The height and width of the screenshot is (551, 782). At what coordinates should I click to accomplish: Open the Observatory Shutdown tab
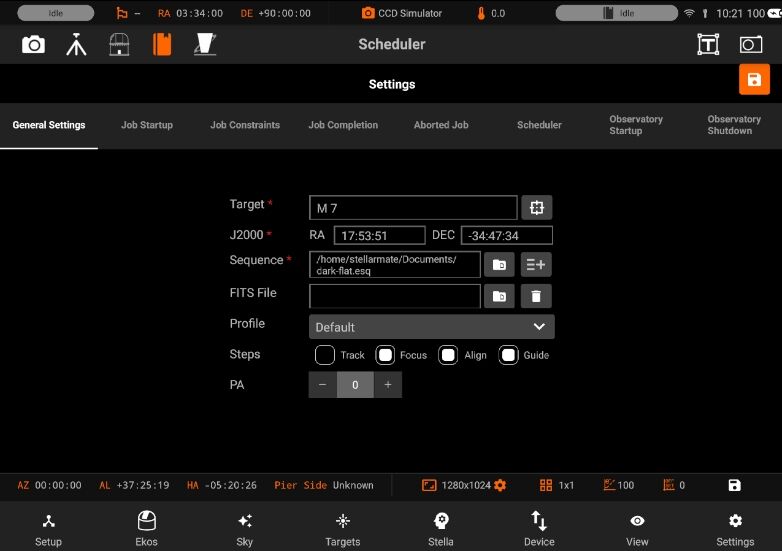pyautogui.click(x=734, y=125)
